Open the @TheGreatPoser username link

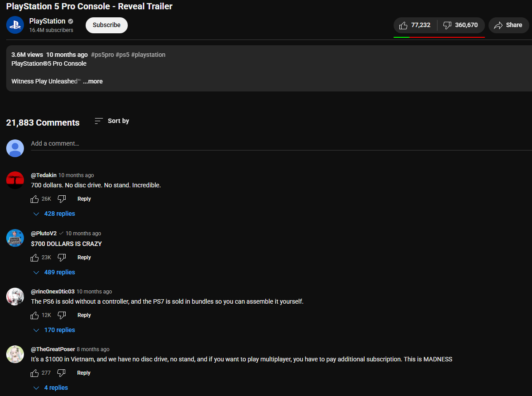tap(53, 349)
